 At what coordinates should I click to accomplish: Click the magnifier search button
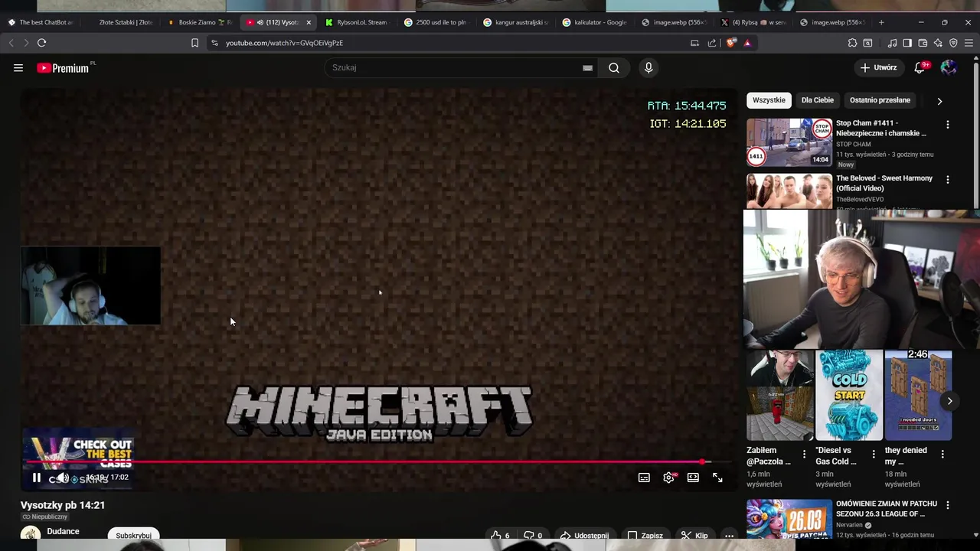pos(614,67)
